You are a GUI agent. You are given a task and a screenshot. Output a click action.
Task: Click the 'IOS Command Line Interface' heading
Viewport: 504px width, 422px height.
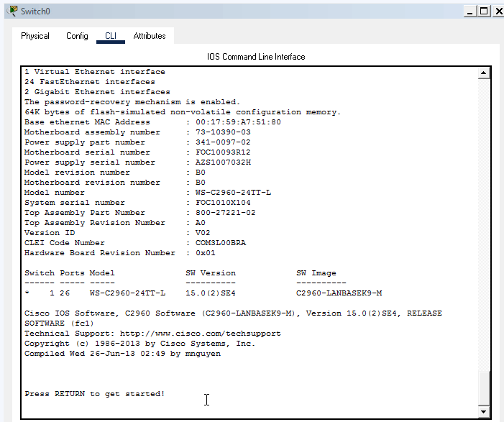(x=256, y=57)
